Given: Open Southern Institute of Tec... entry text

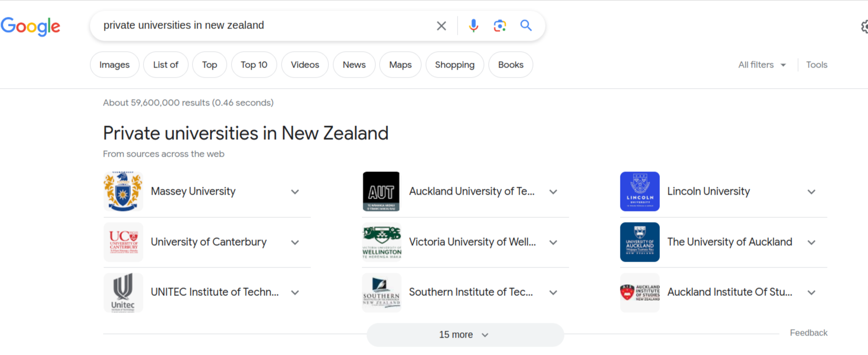Looking at the screenshot, I should pyautogui.click(x=471, y=292).
